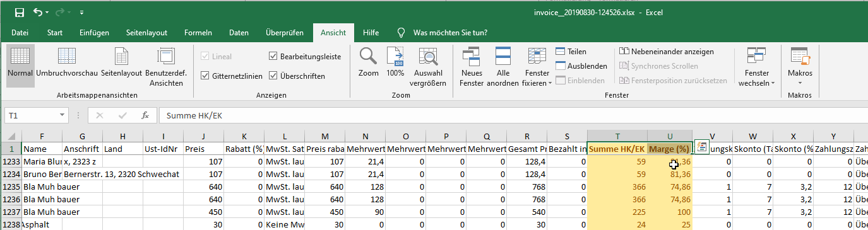Click the Name Box showing T1
This screenshot has width=868, height=230.
pyautogui.click(x=30, y=115)
